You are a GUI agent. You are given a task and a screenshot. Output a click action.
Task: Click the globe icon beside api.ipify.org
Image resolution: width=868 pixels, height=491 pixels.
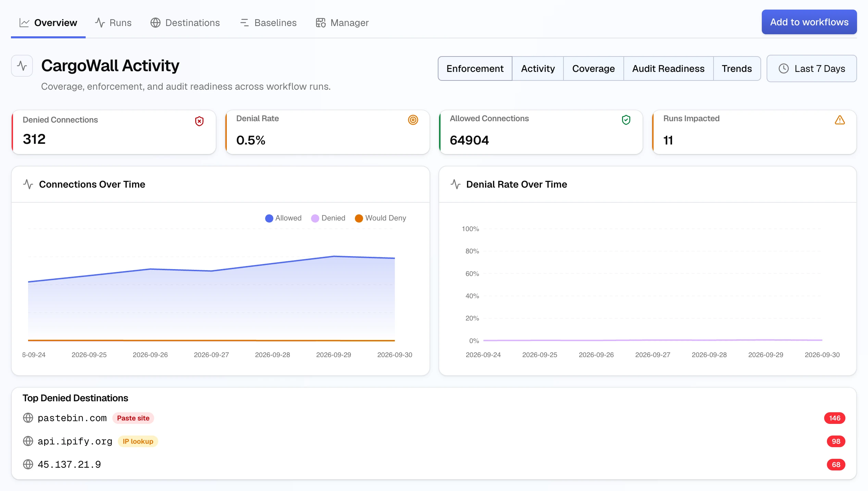click(x=28, y=441)
